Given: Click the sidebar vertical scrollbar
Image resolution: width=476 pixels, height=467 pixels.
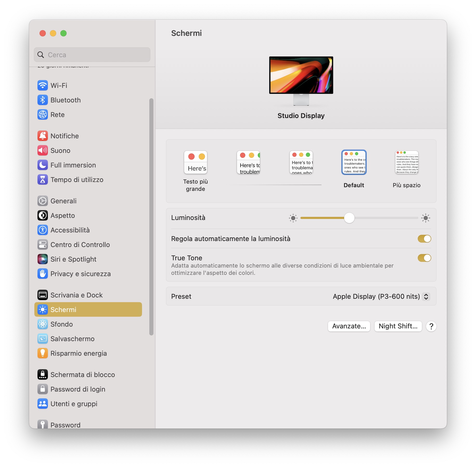Looking at the screenshot, I should tap(151, 217).
